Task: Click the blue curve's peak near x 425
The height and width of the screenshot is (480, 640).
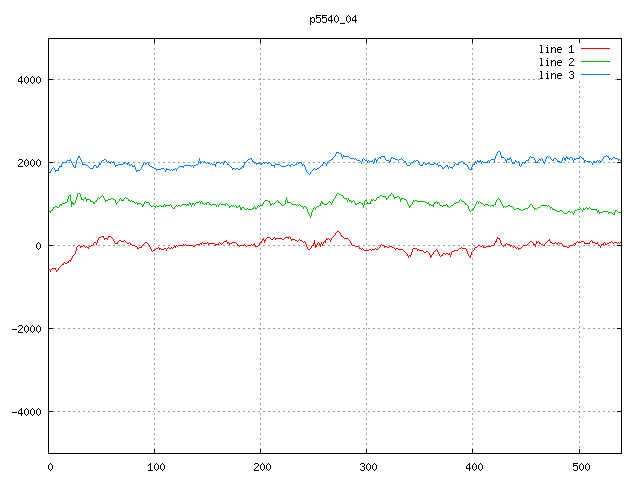Action: tap(499, 152)
